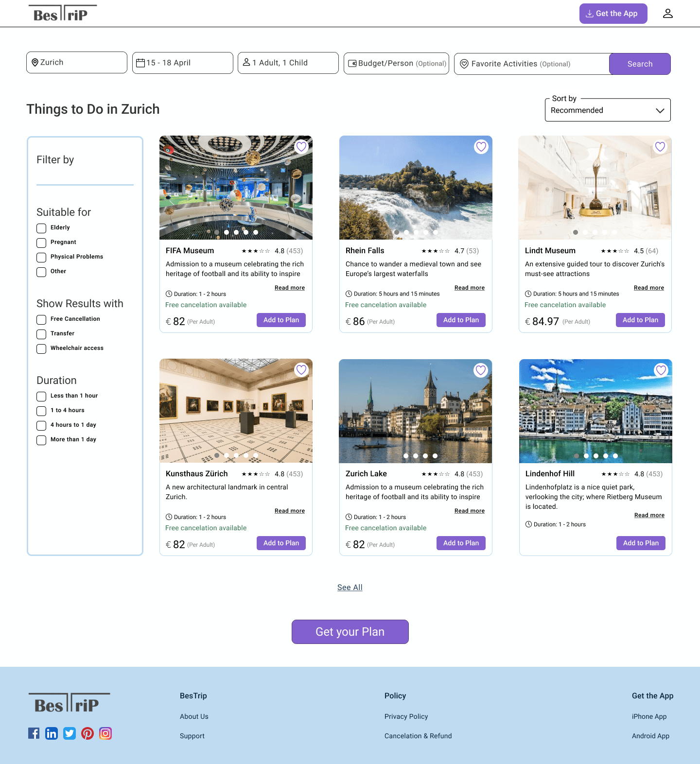
Task: Open the Facebook social icon
Action: 34,733
